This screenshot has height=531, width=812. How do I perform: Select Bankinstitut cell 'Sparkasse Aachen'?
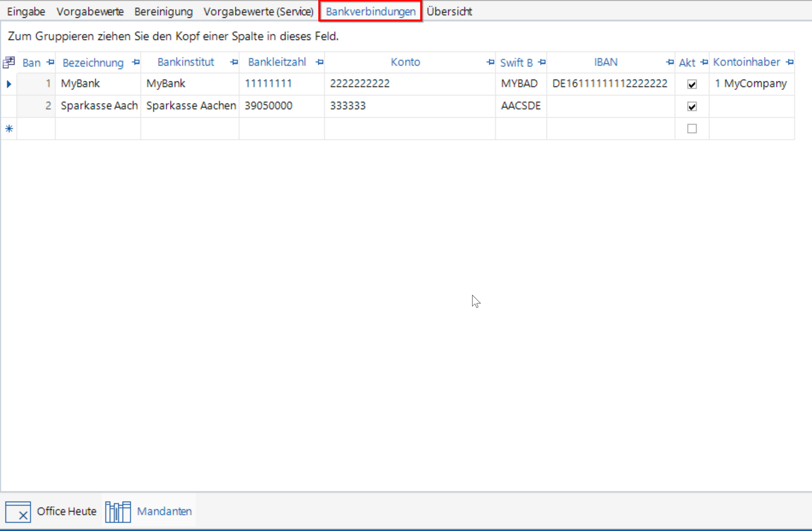click(x=190, y=106)
